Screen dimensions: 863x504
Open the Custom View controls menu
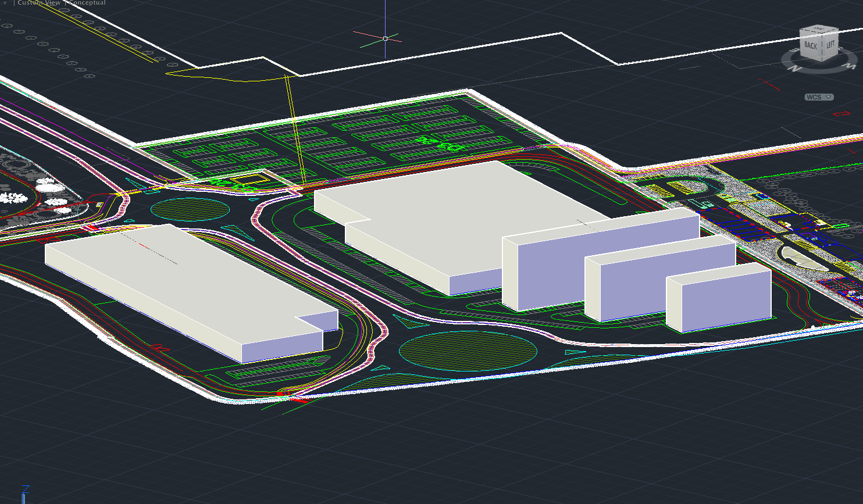40,3
